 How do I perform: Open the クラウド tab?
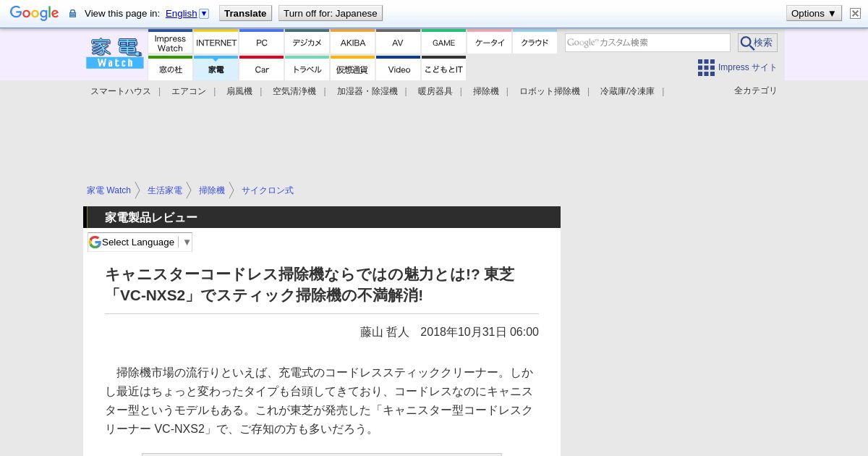535,43
